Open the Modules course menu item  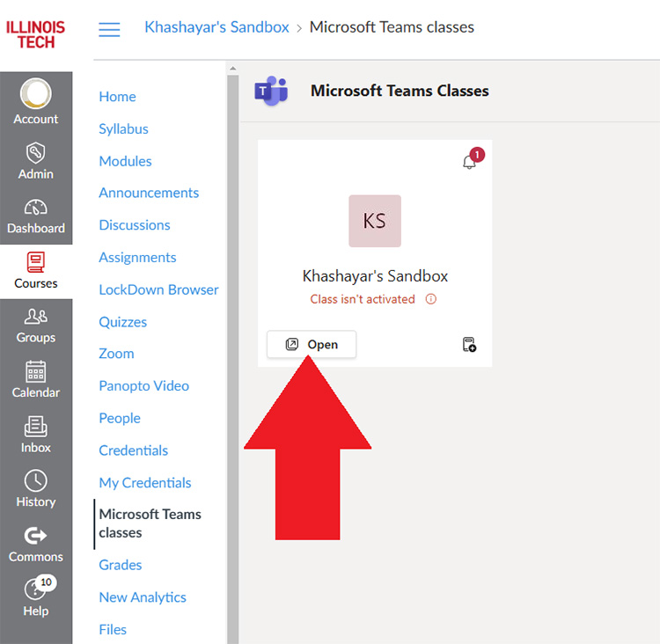[125, 161]
